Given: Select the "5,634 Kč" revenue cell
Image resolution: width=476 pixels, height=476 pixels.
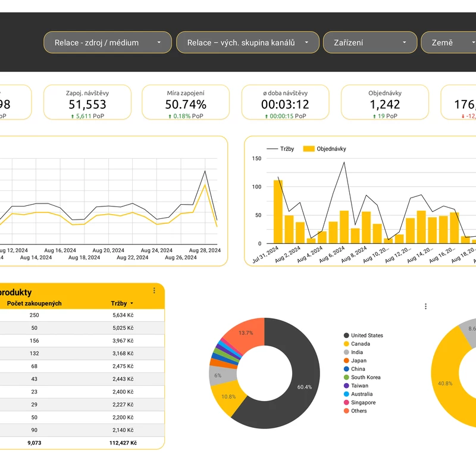Looking at the screenshot, I should [x=123, y=315].
